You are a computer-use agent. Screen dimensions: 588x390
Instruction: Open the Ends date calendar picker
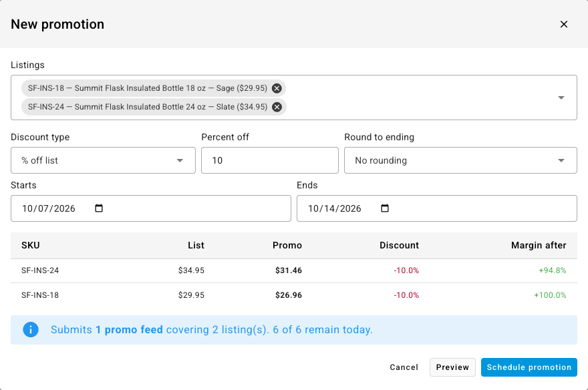[x=385, y=208]
